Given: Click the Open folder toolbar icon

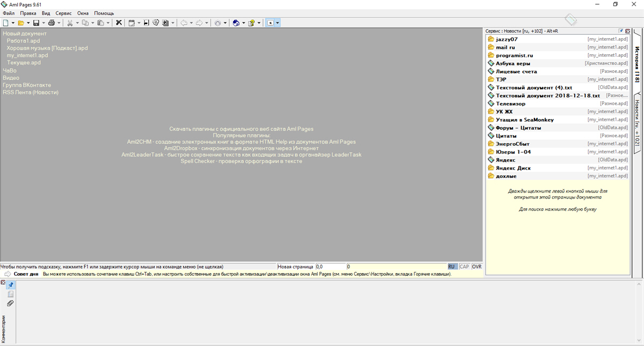Looking at the screenshot, I should coord(21,23).
